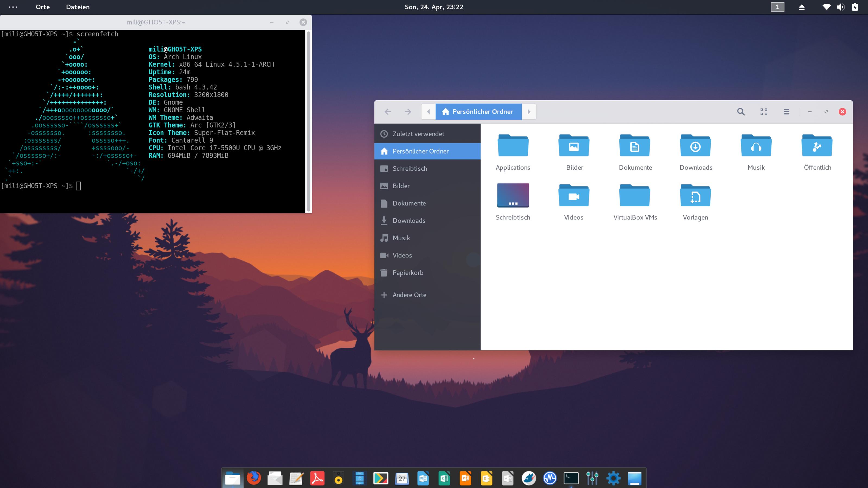Open the Dateien menu
Image resolution: width=868 pixels, height=488 pixels.
pos(78,7)
